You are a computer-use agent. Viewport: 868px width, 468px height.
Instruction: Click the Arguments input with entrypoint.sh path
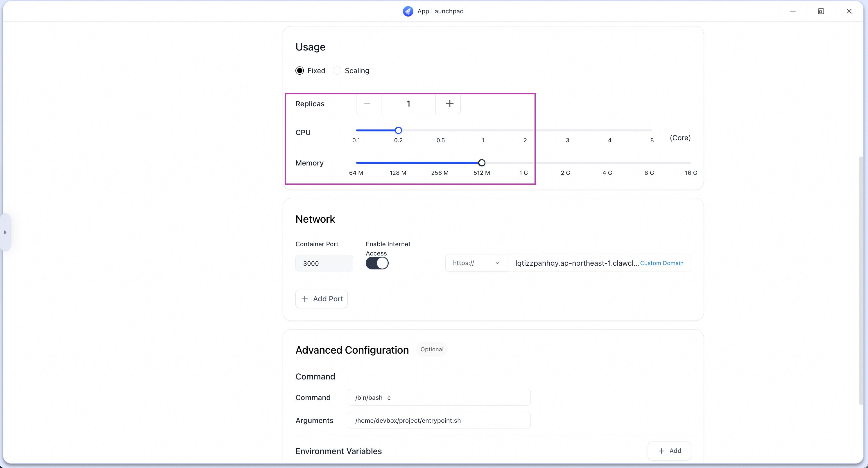coord(439,420)
